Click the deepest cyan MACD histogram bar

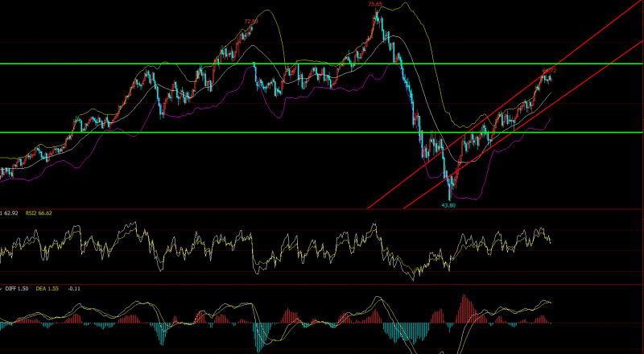pos(259,336)
